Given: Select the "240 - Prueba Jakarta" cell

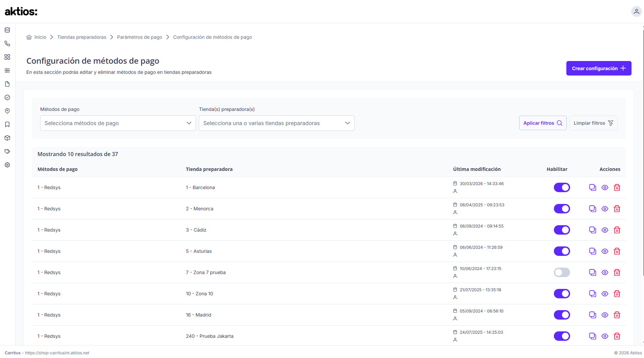Looking at the screenshot, I should [210, 336].
